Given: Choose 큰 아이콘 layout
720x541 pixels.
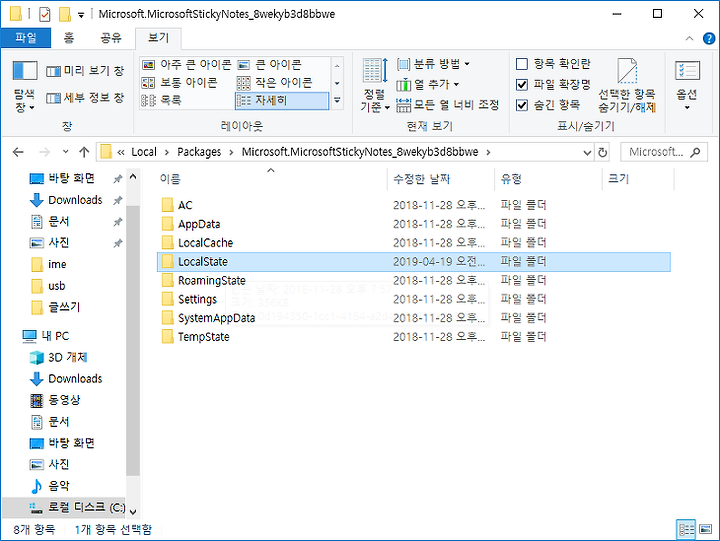Looking at the screenshot, I should (x=269, y=65).
